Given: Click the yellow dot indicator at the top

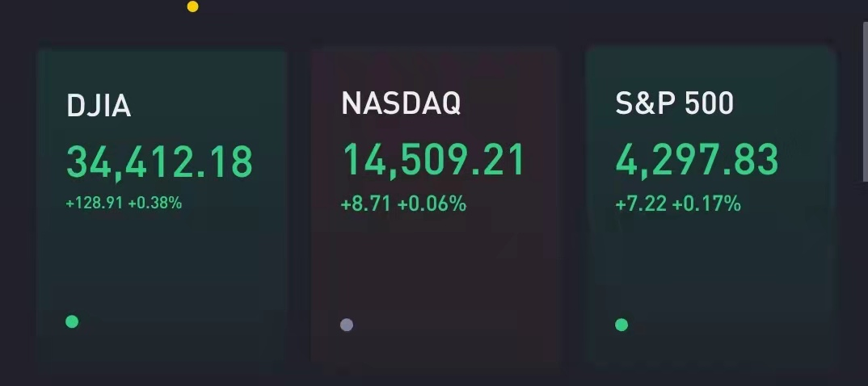Looking at the screenshot, I should [x=192, y=6].
